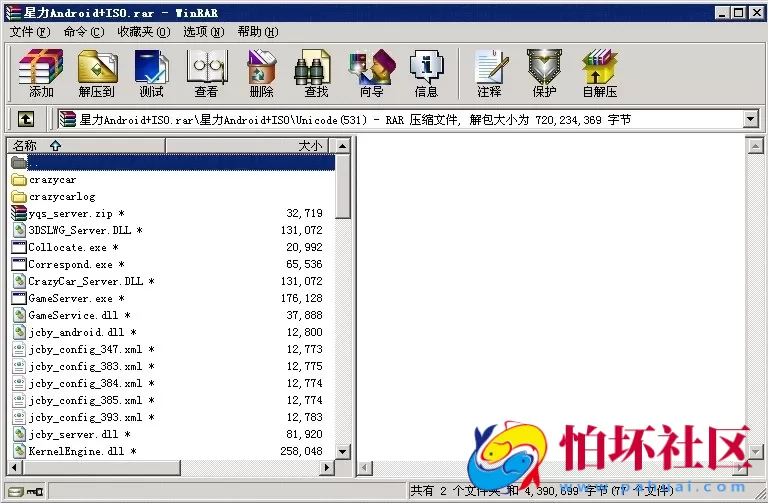Click the file list scrollbar down arrow
This screenshot has width=768, height=503.
[343, 452]
